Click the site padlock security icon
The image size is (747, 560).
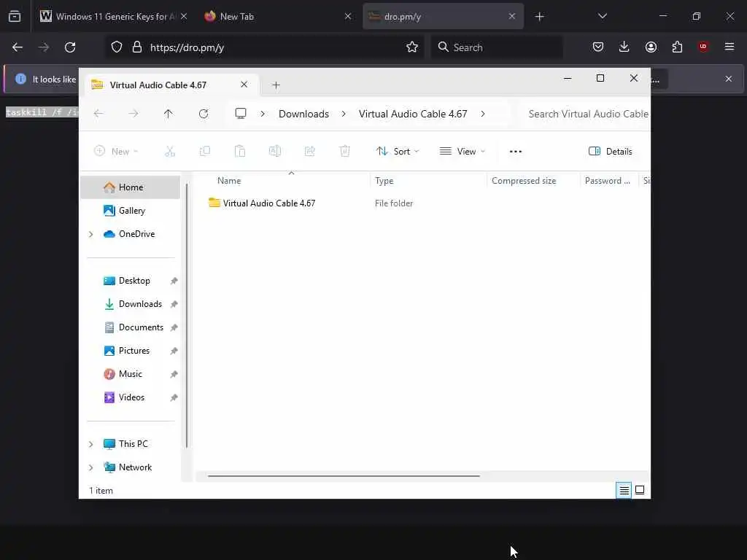click(137, 47)
